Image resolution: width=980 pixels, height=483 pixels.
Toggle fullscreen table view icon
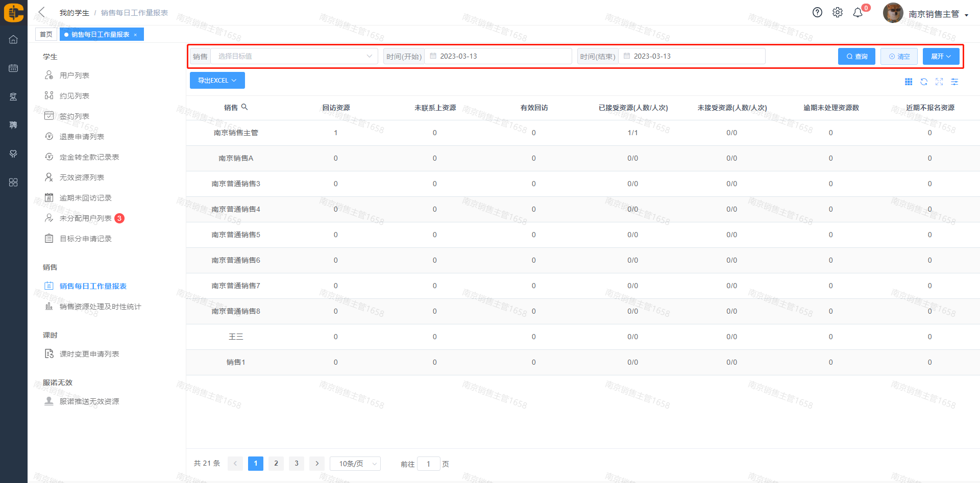(x=939, y=82)
